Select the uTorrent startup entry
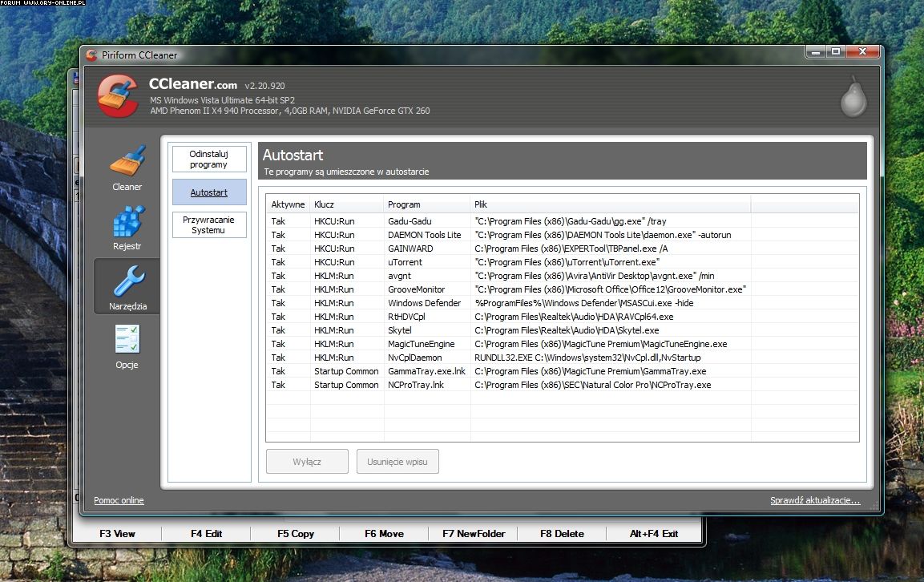The image size is (924, 582). pos(563,262)
